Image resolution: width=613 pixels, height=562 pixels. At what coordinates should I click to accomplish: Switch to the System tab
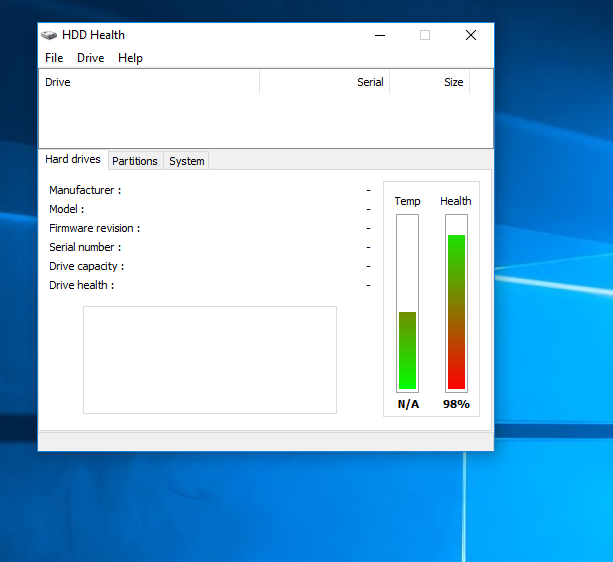(187, 161)
